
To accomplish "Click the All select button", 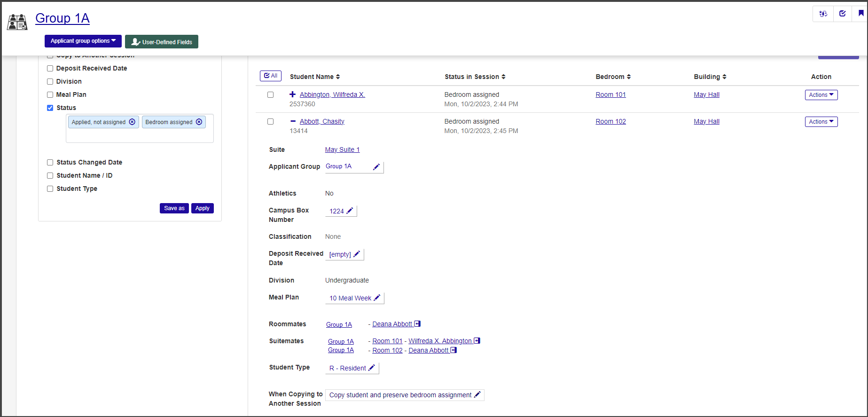I will (271, 76).
